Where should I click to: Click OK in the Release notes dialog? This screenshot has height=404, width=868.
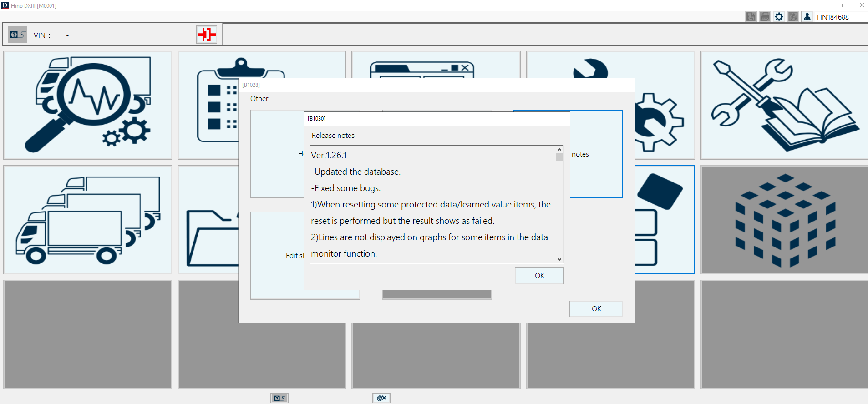pos(539,276)
